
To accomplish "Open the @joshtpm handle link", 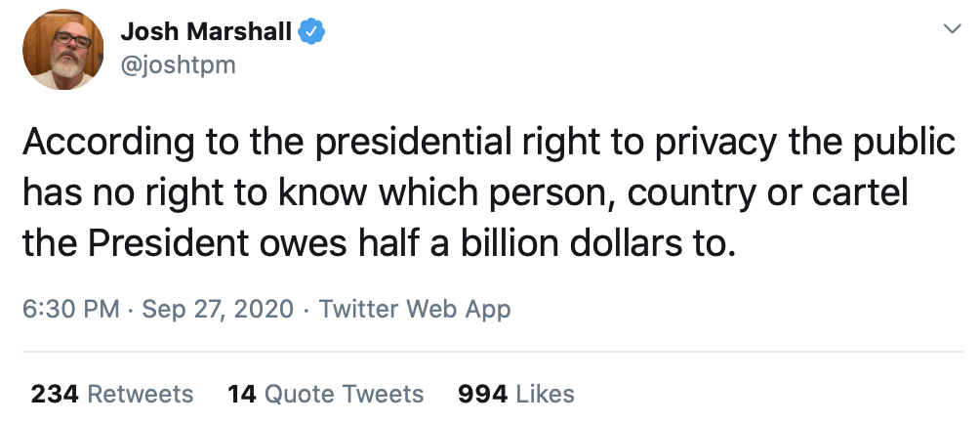I will click(x=178, y=65).
